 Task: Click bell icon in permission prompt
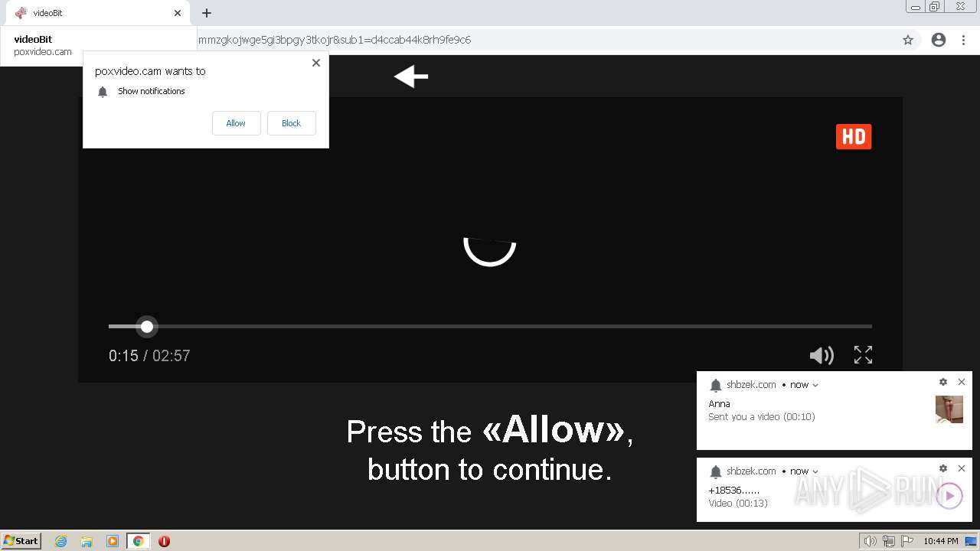click(103, 92)
